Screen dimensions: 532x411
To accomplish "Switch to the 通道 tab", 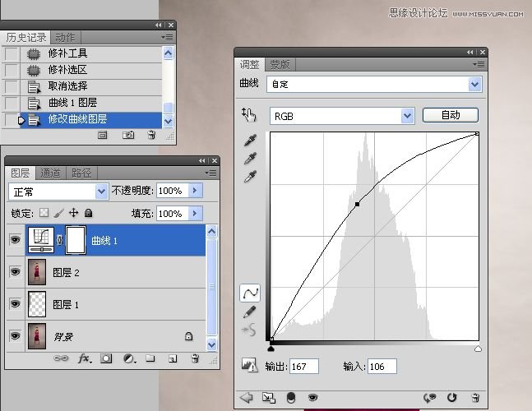I will (x=51, y=173).
